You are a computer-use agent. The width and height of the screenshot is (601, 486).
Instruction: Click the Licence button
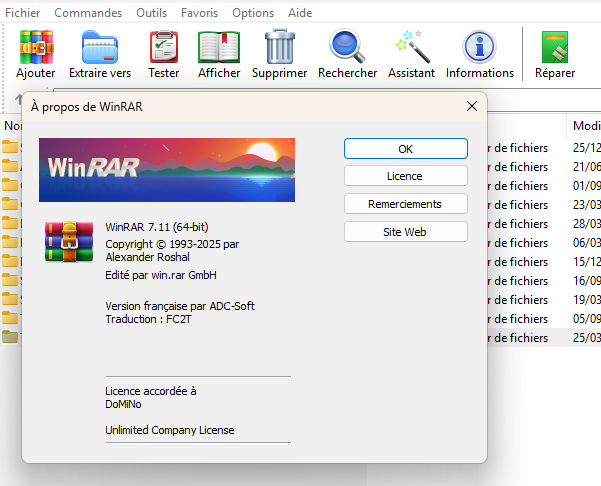406,176
